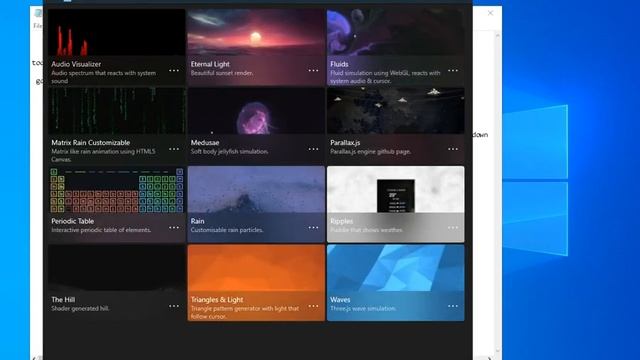Select the Parallax.js wallpaper thumbnail
This screenshot has width=640, height=360.
(x=396, y=111)
